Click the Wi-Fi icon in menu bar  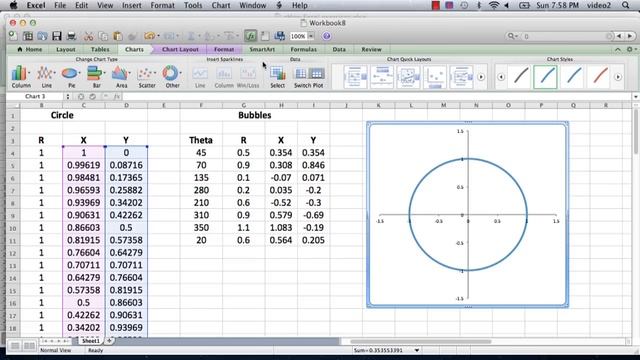pyautogui.click(x=494, y=5)
